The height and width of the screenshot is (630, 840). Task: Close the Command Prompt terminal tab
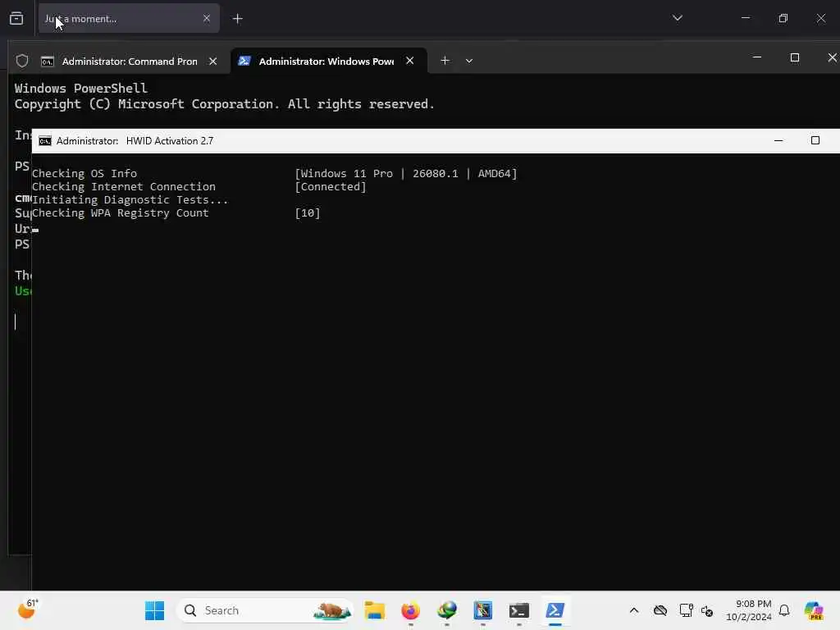pyautogui.click(x=212, y=61)
